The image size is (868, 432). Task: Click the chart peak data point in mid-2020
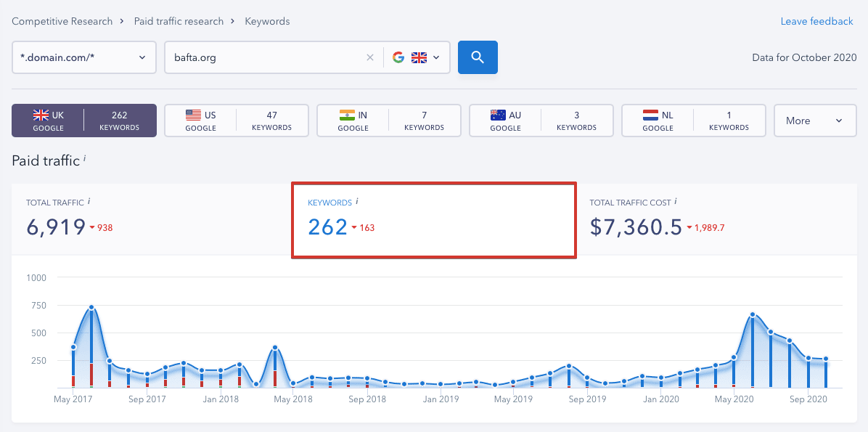(753, 314)
